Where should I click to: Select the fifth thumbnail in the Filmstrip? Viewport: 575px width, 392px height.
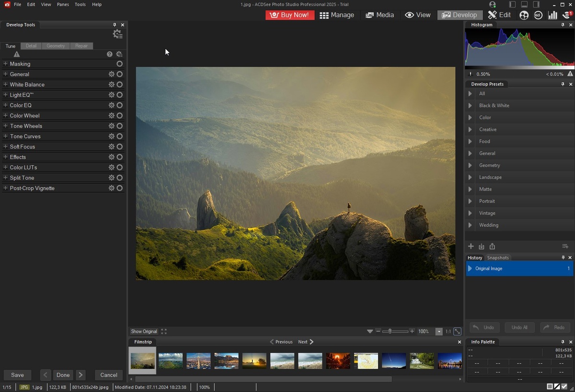(x=254, y=360)
